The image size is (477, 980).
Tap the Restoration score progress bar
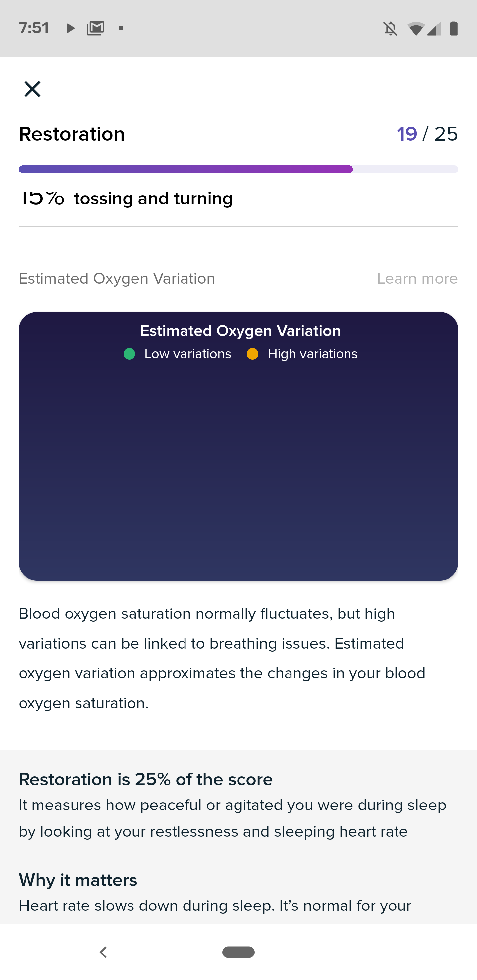click(x=238, y=169)
